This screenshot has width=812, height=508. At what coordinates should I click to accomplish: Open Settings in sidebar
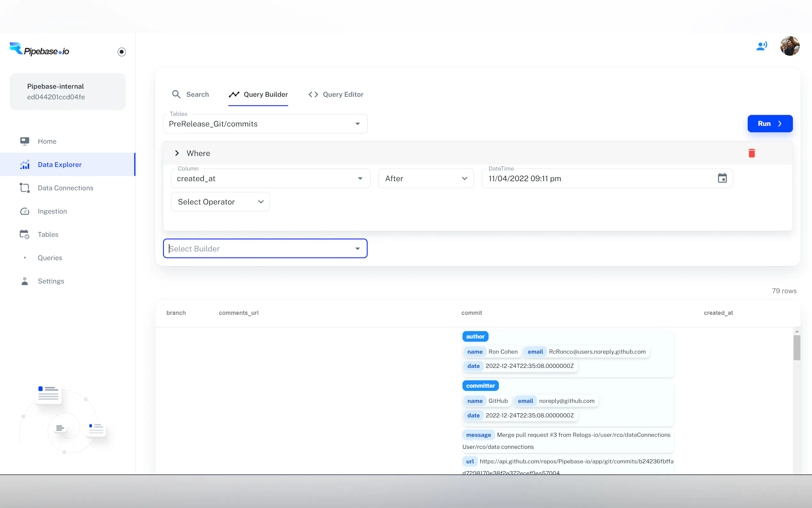[51, 281]
